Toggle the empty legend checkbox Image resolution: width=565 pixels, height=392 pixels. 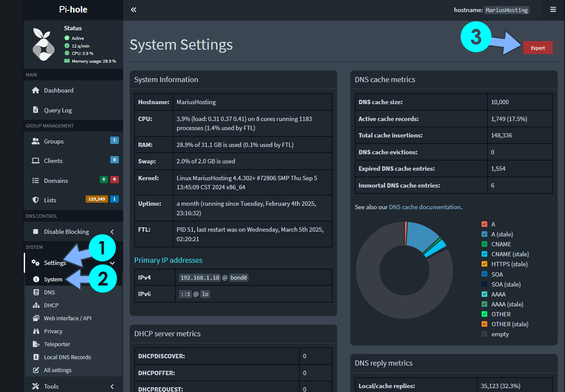click(485, 334)
